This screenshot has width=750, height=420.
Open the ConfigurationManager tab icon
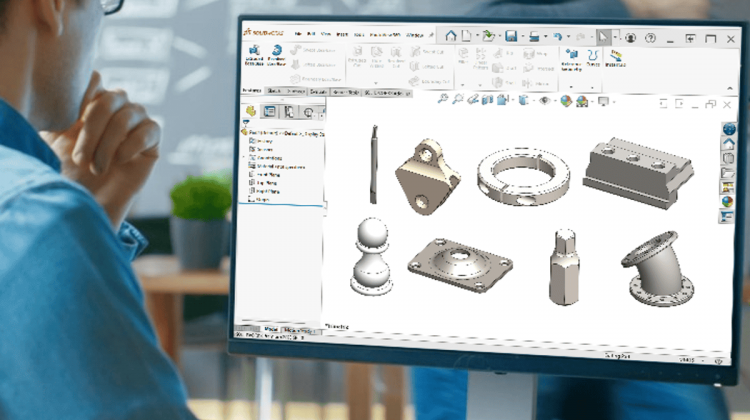[289, 112]
